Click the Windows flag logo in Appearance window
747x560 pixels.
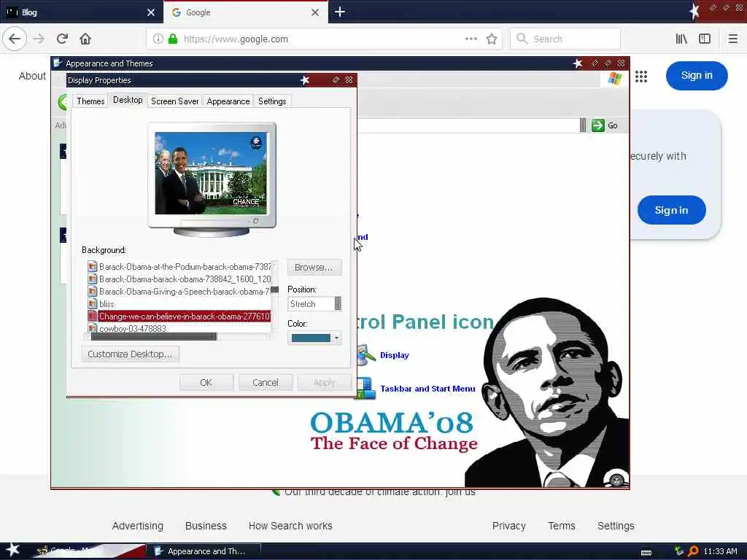[615, 79]
